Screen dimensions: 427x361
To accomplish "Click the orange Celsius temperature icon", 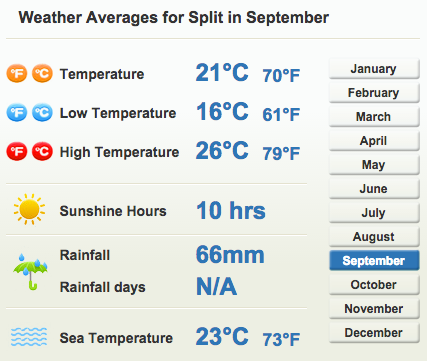I will [42, 73].
